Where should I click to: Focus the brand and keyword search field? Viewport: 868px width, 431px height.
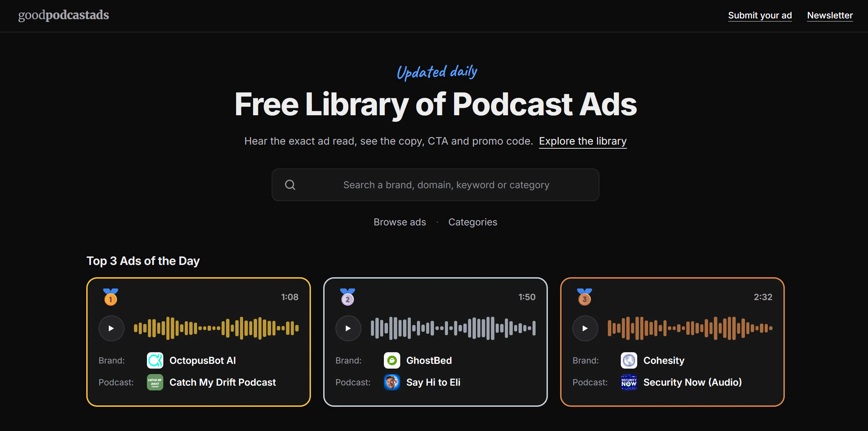click(x=435, y=185)
